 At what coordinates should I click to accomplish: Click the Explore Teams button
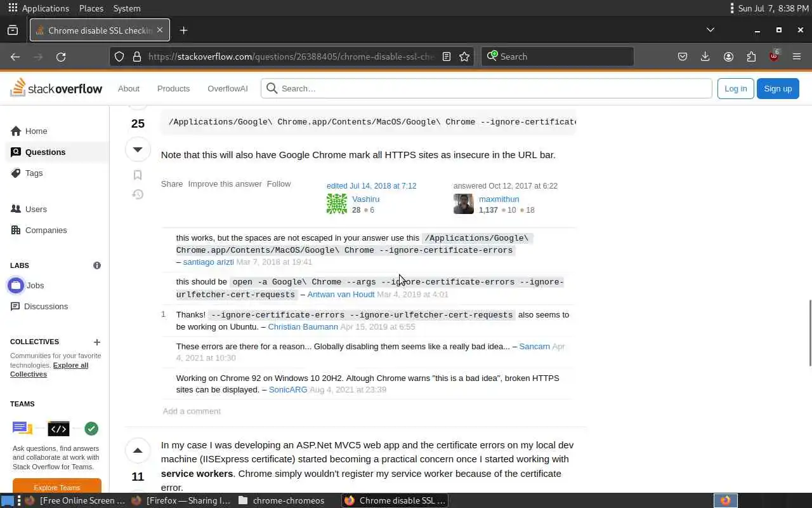[x=57, y=487]
